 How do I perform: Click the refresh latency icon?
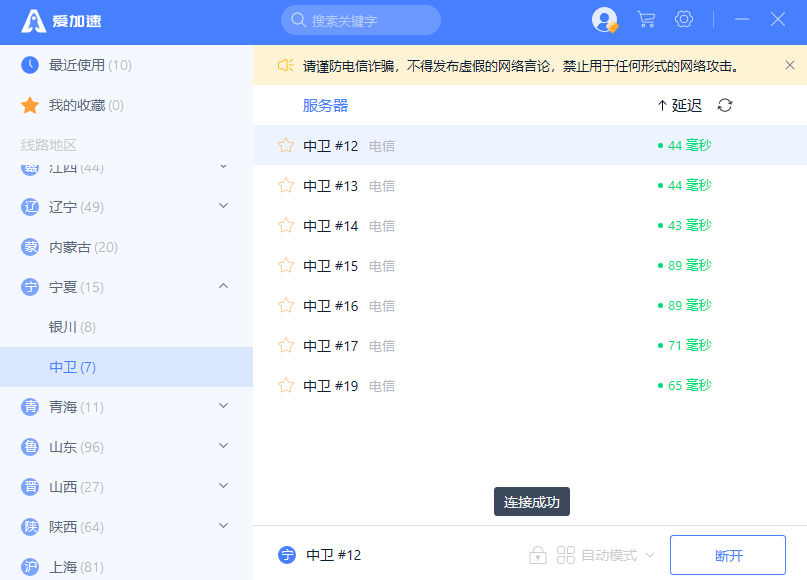tap(725, 106)
